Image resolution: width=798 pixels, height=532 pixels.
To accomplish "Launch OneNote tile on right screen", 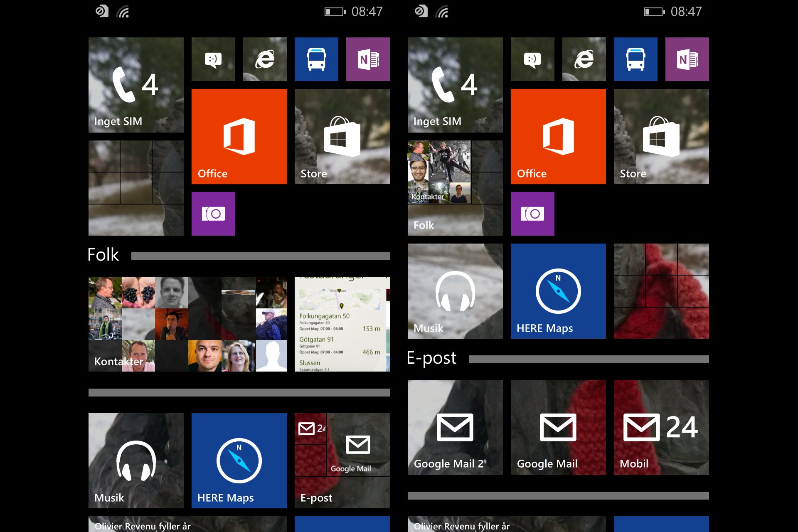I will tap(687, 59).
